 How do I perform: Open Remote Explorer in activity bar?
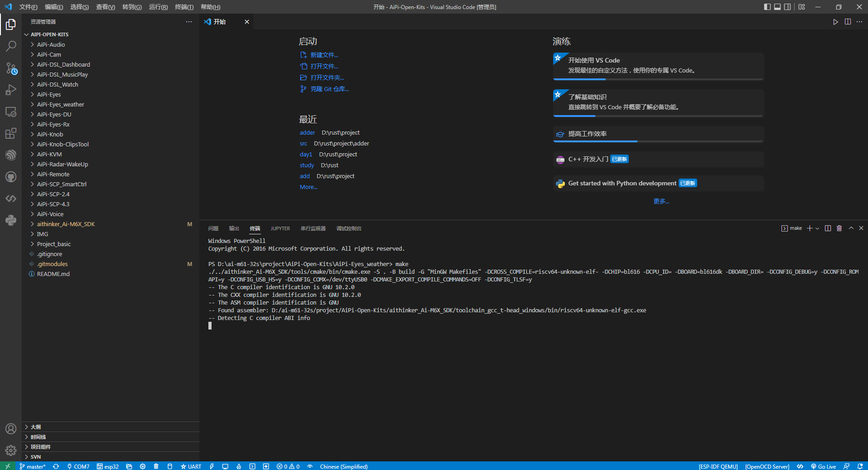coord(11,111)
